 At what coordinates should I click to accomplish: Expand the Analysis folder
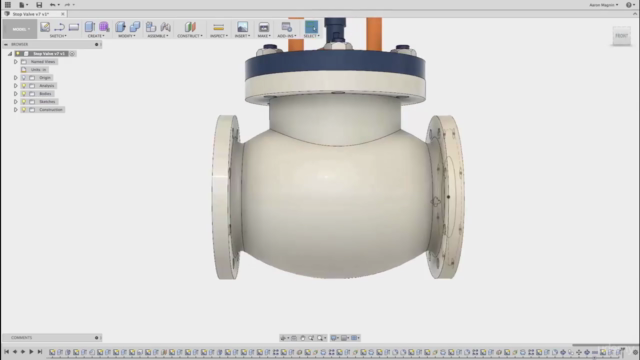click(16, 86)
